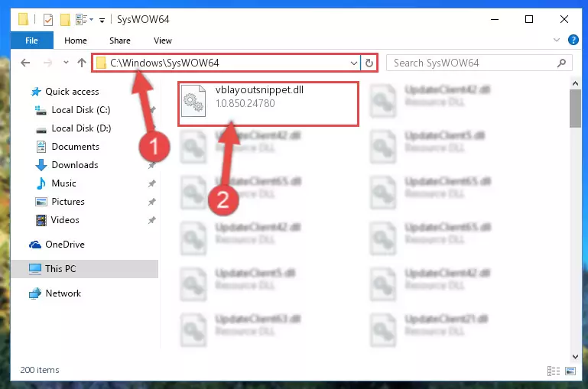Open Videos in navigation pane
Screen dimensions: 588x389
click(65, 220)
